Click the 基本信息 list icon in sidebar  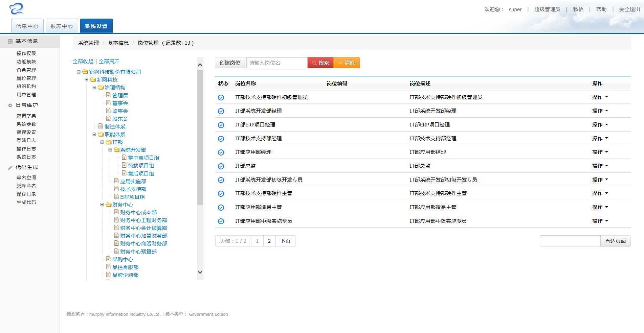tap(10, 42)
